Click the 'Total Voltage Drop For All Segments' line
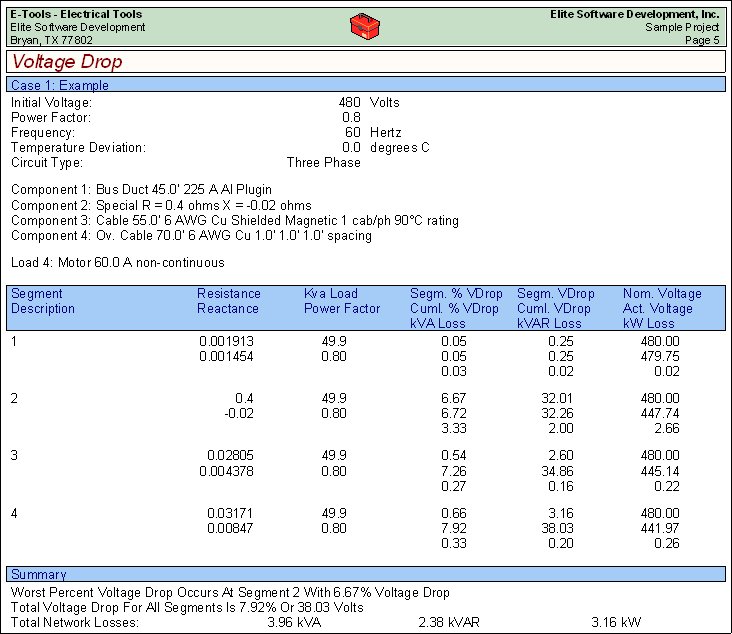This screenshot has height=634, width=732. (x=187, y=607)
